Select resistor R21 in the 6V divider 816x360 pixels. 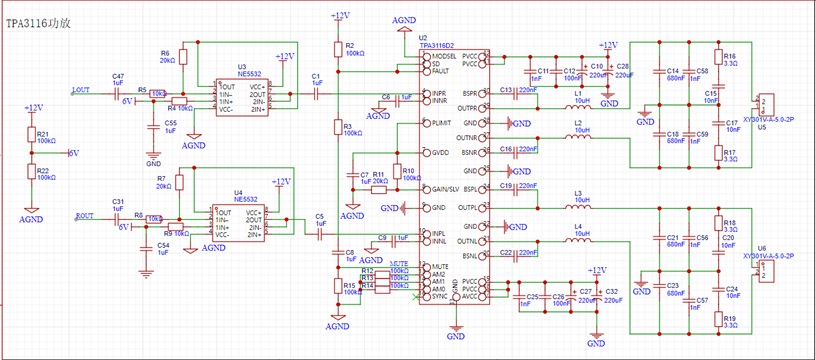[x=31, y=135]
